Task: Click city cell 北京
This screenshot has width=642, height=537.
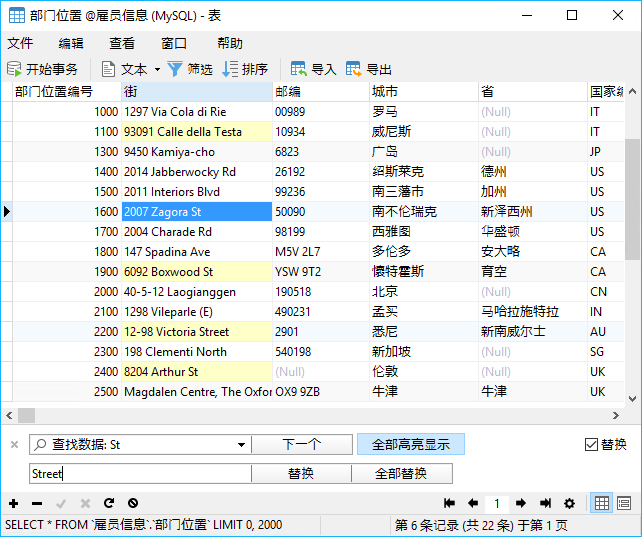Action: click(x=424, y=292)
